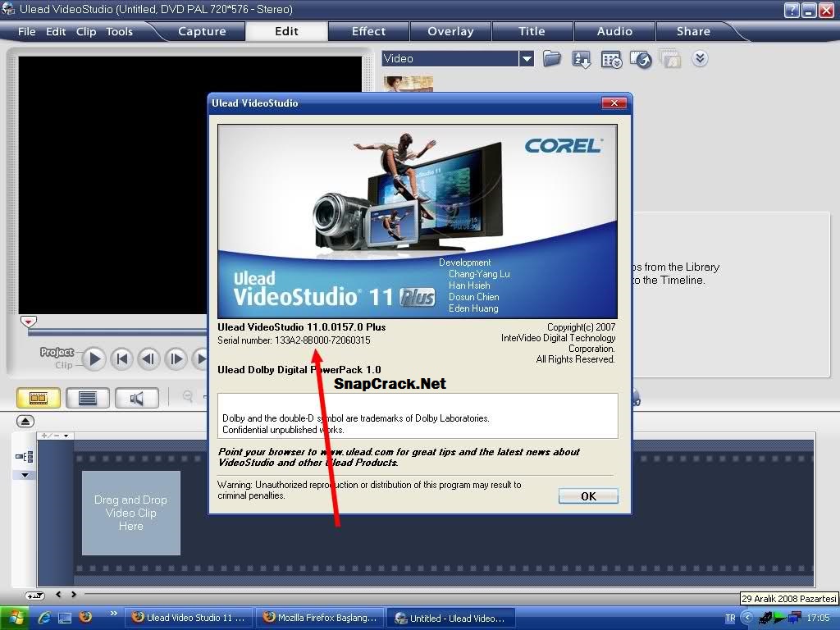Select Clip play mode
Viewport: 840px width, 630px height.
coord(63,365)
